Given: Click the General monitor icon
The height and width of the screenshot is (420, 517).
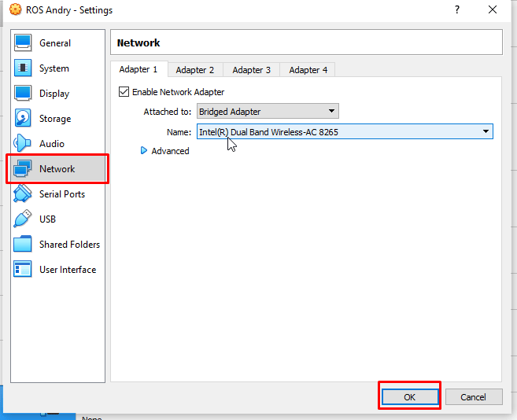Looking at the screenshot, I should [x=24, y=43].
